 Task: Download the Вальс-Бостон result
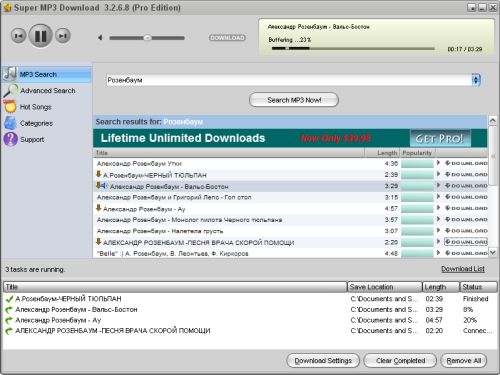coord(466,186)
